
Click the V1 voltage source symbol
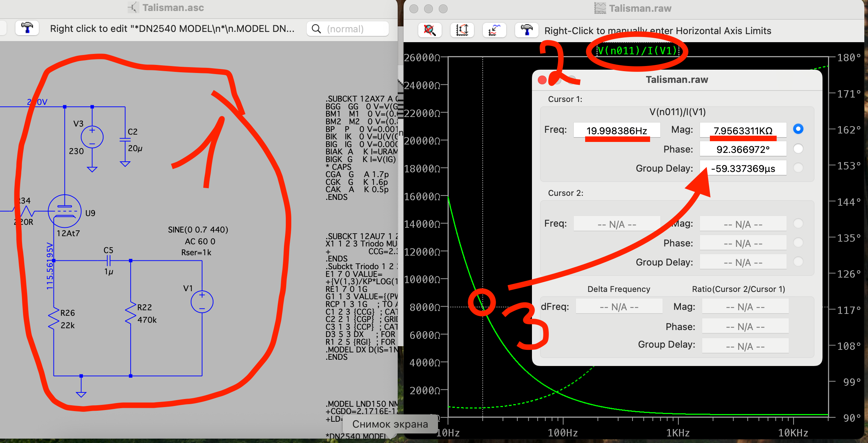pyautogui.click(x=202, y=302)
